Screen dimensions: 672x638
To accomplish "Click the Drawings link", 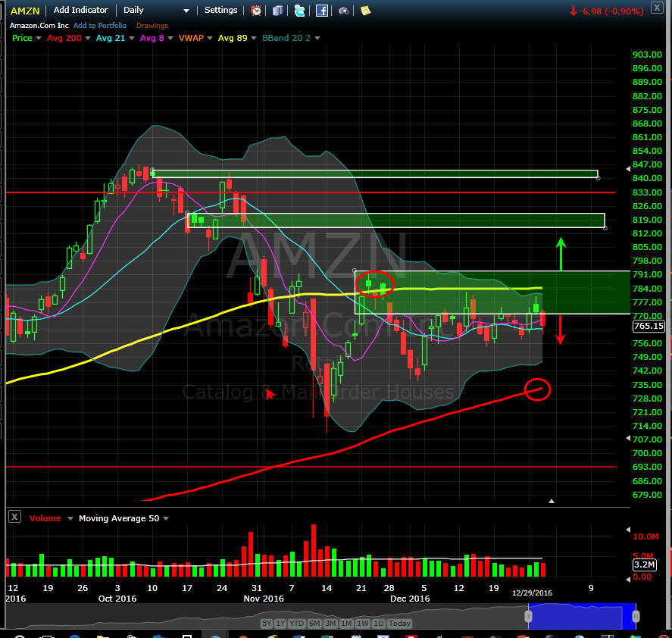I will click(x=152, y=26).
